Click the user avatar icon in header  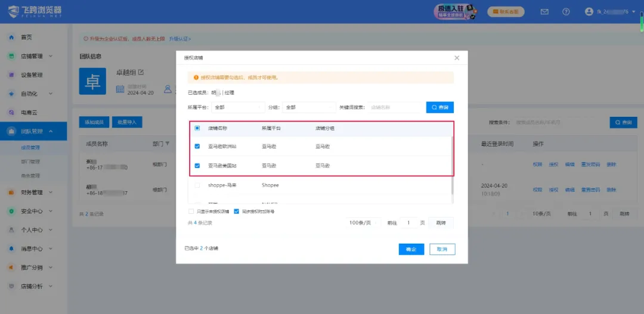pos(589,12)
